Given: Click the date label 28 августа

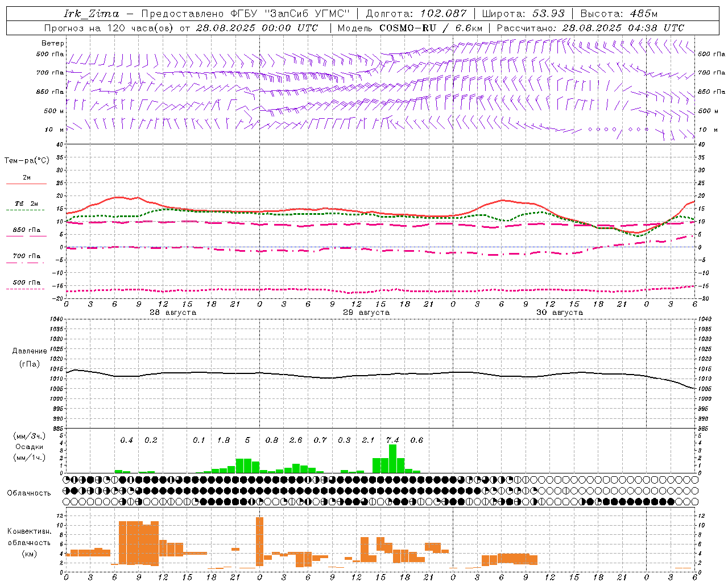Looking at the screenshot, I should click(173, 313).
